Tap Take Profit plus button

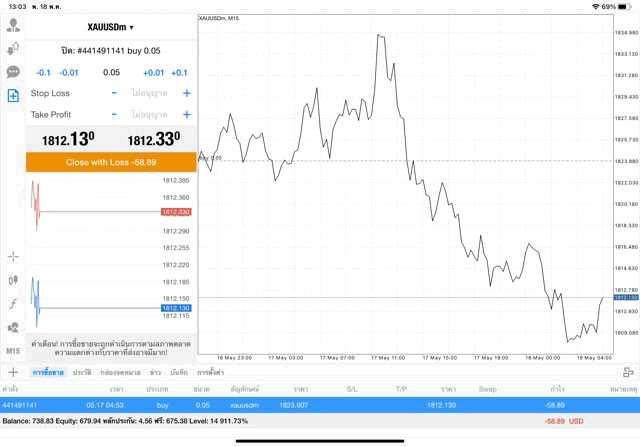coord(187,114)
